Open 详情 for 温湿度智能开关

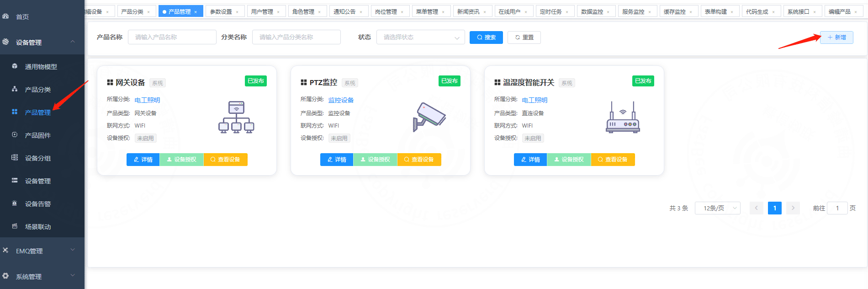pos(530,160)
